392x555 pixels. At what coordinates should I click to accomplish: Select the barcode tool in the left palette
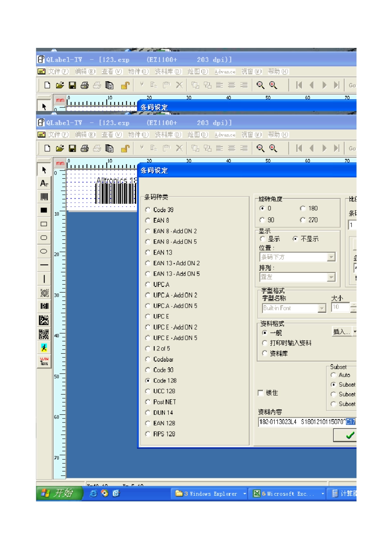[44, 197]
